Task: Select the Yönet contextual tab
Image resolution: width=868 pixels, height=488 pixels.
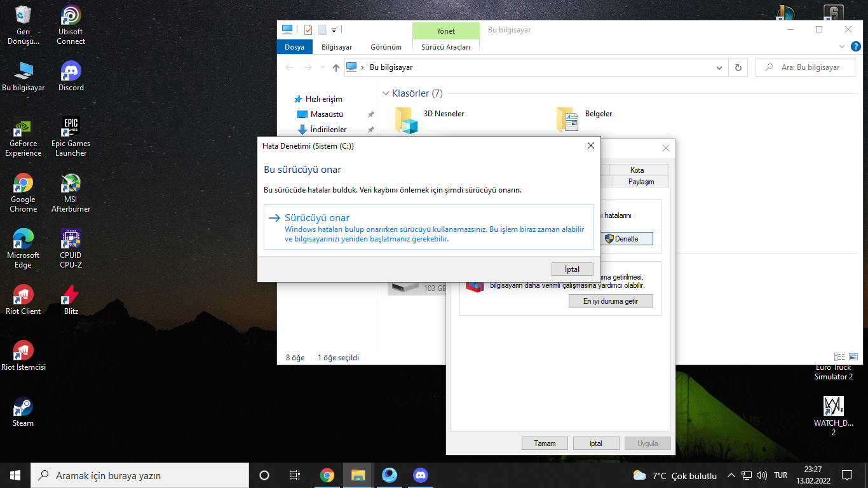Action: (x=445, y=30)
